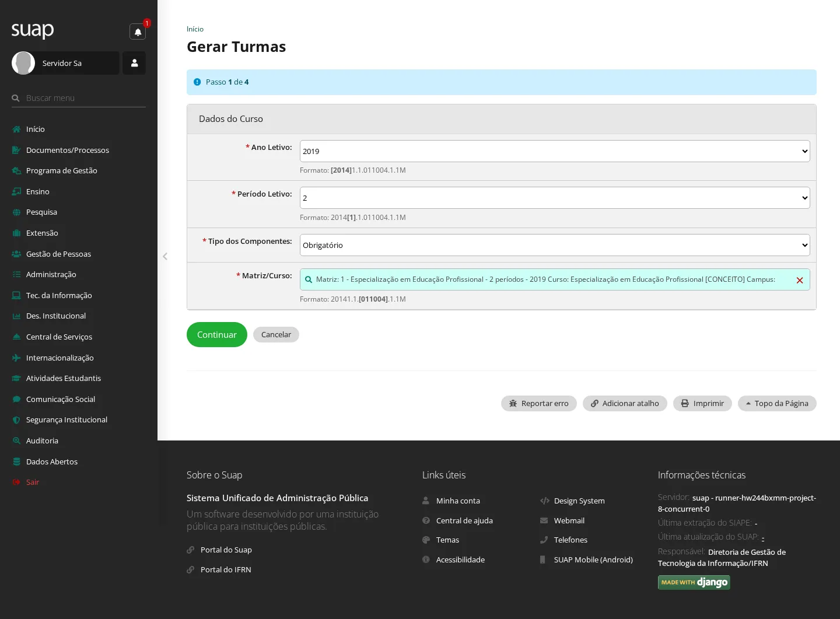
Task: Click the Made with django badge
Action: 694,582
